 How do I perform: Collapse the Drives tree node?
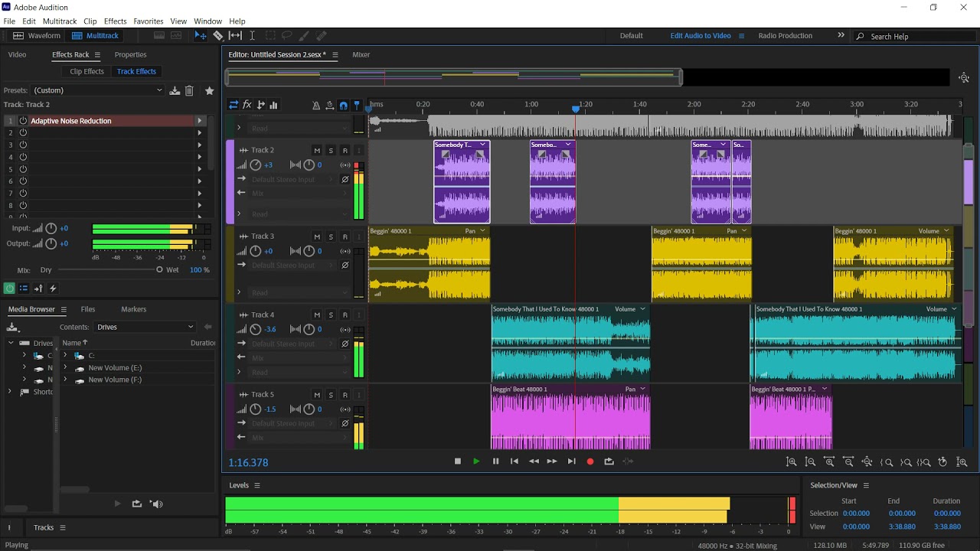(10, 344)
